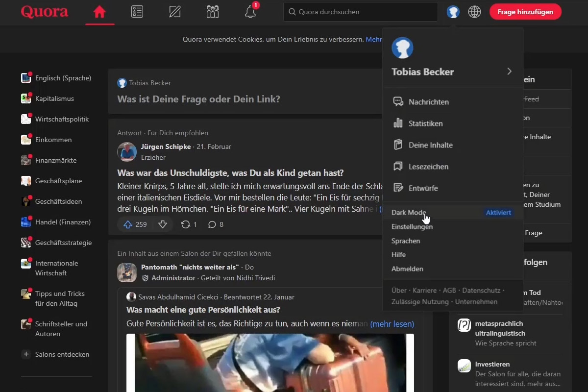
Task: Expand the (mehr lesen) link
Action: click(392, 324)
